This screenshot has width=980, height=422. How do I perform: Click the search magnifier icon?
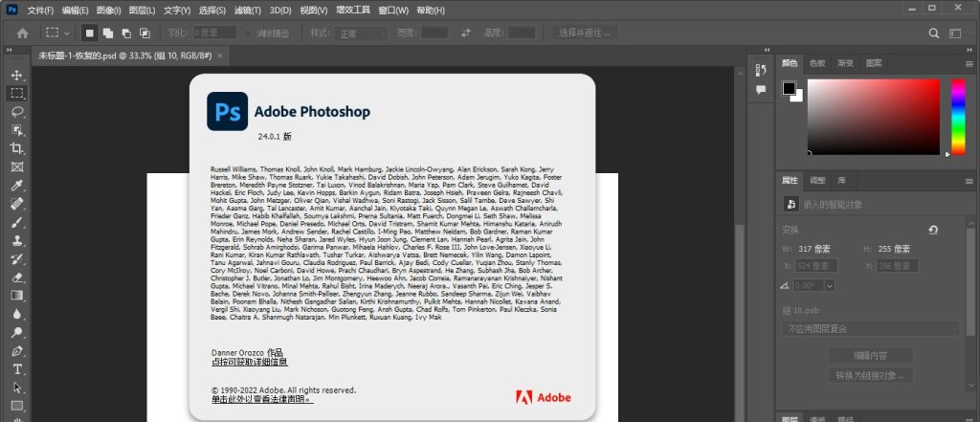(934, 33)
